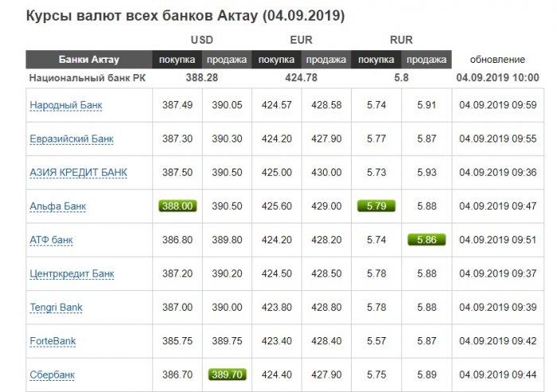Click the ForteBank link
This screenshot has width=557, height=392.
tap(53, 341)
